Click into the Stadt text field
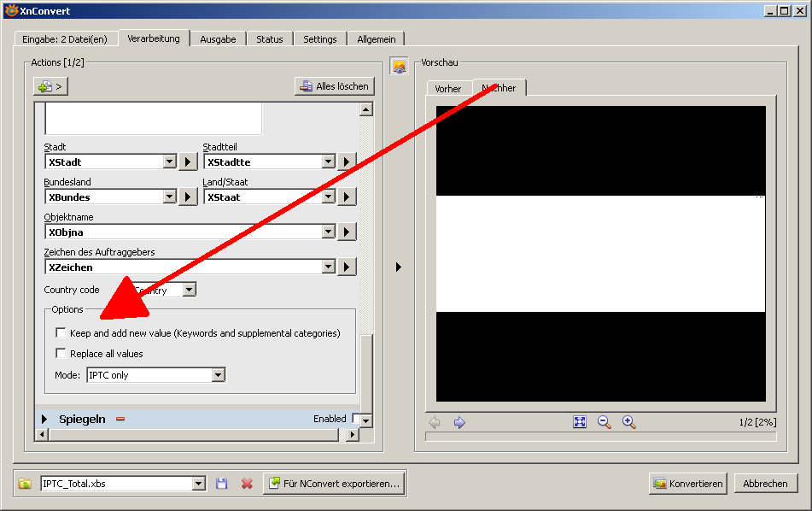The image size is (812, 511). click(x=105, y=162)
